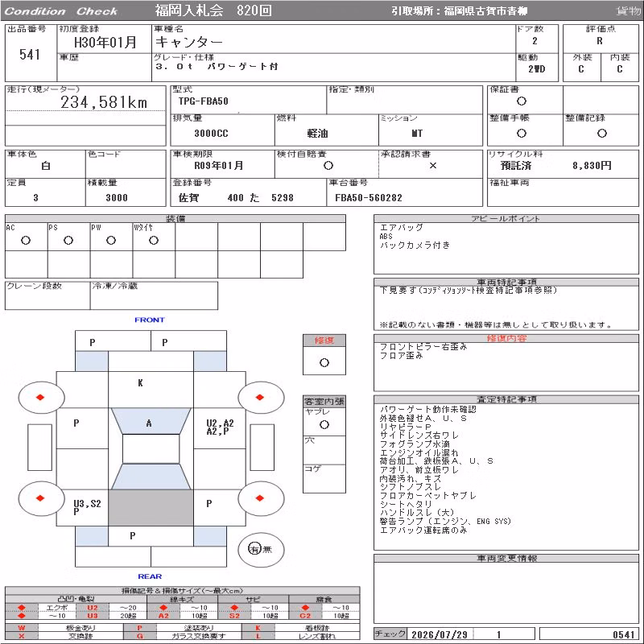Click the note エンジンオイル漏れ
This screenshot has height=644, width=644.
pos(419,452)
